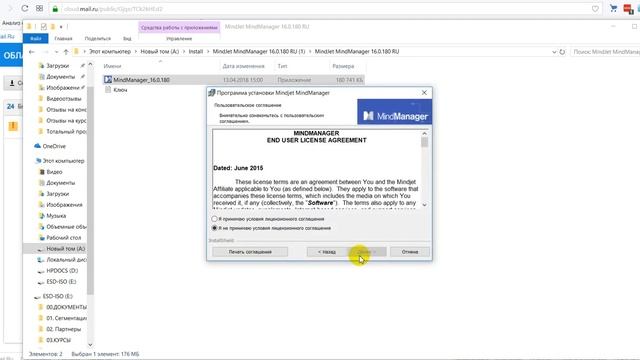Click inside the license agreement text area
Screen dimensions: 640x360
(317, 170)
